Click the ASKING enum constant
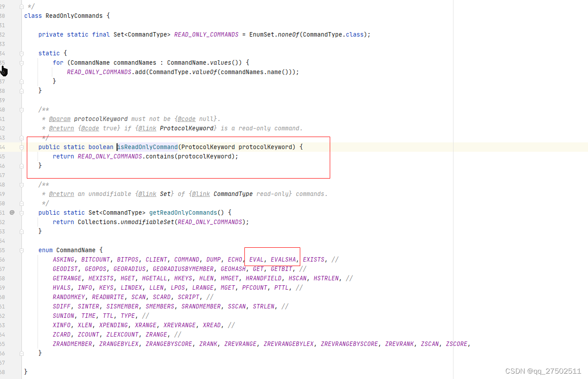588x379 pixels. (63, 259)
